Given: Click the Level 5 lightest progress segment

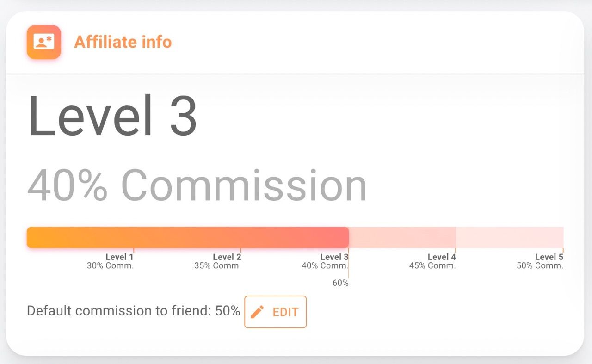Looking at the screenshot, I should (510, 237).
